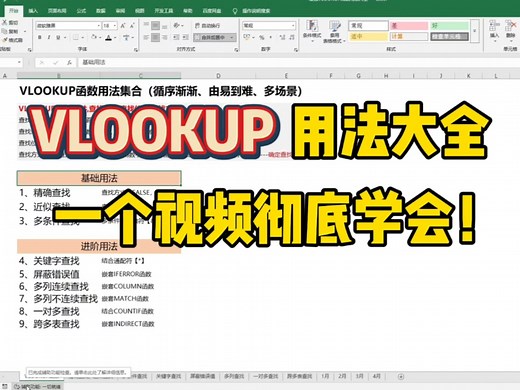Screen dimensions: 520x390
Task: Click the formula bar confirm checkmark
Action: [x=56, y=62]
